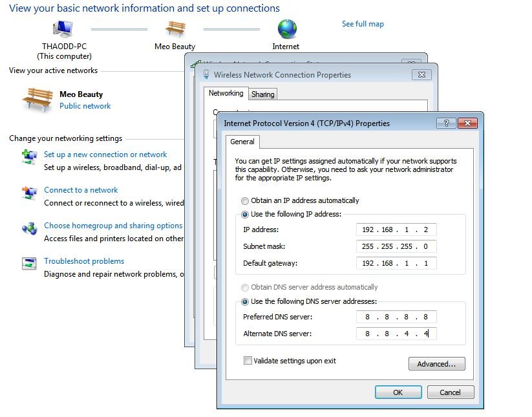Screen dimensions: 532x417
Task: Click the Public network link
Action: coord(85,106)
